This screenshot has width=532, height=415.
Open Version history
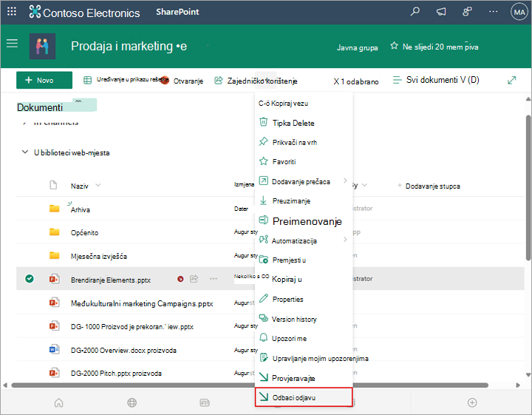[x=304, y=320]
